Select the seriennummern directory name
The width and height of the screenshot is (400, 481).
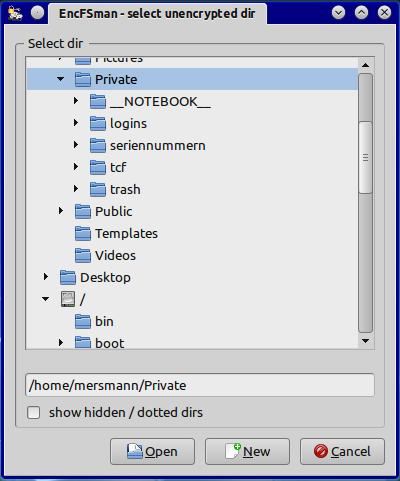(158, 146)
